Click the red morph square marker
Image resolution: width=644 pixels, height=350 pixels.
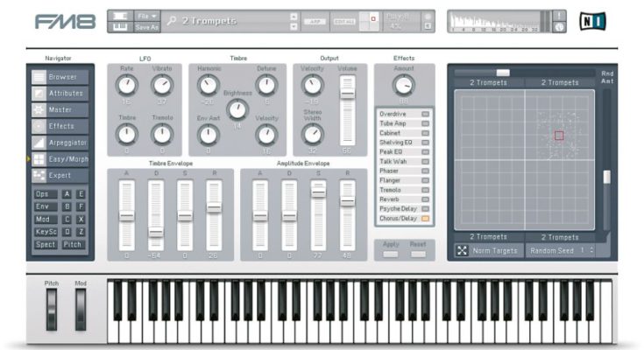pyautogui.click(x=559, y=136)
